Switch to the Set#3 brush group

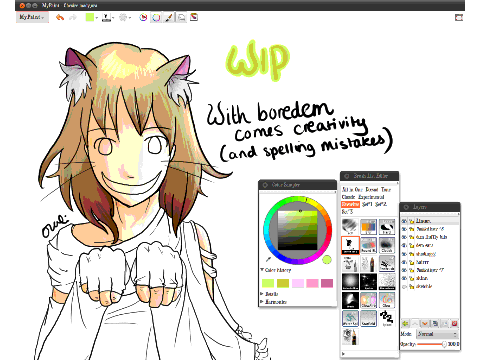click(347, 212)
